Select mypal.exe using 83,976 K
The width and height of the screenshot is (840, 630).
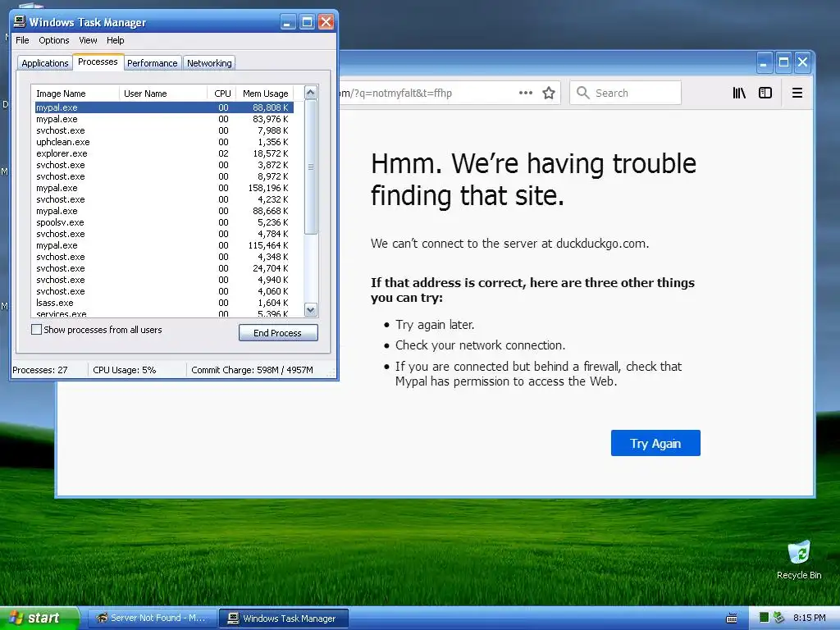164,119
